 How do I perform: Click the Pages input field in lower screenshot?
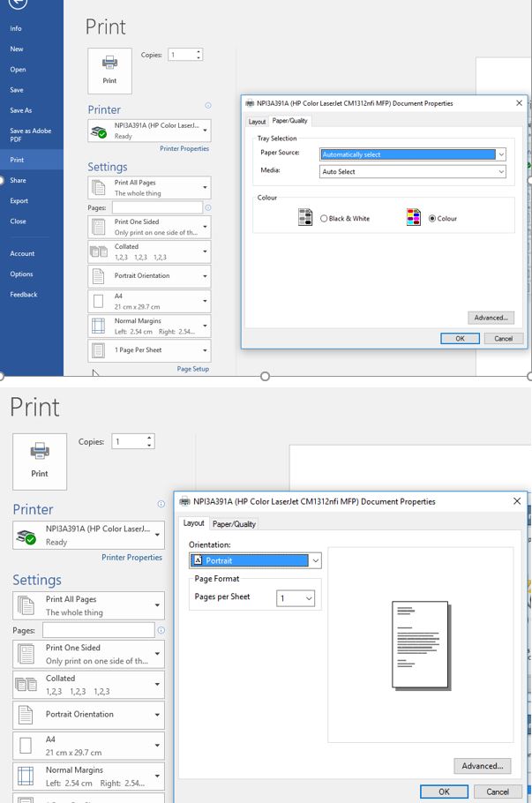click(98, 630)
